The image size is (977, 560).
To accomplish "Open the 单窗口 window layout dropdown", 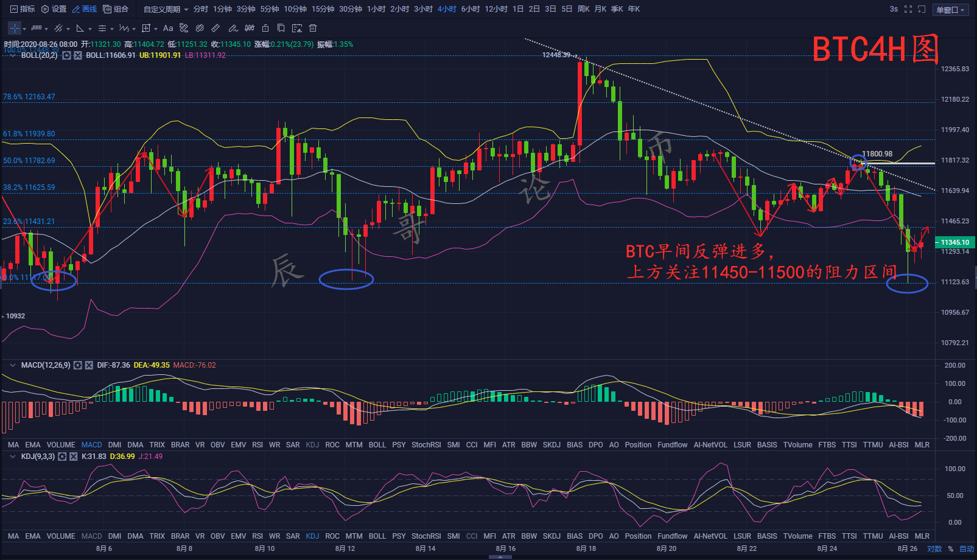I will click(950, 10).
